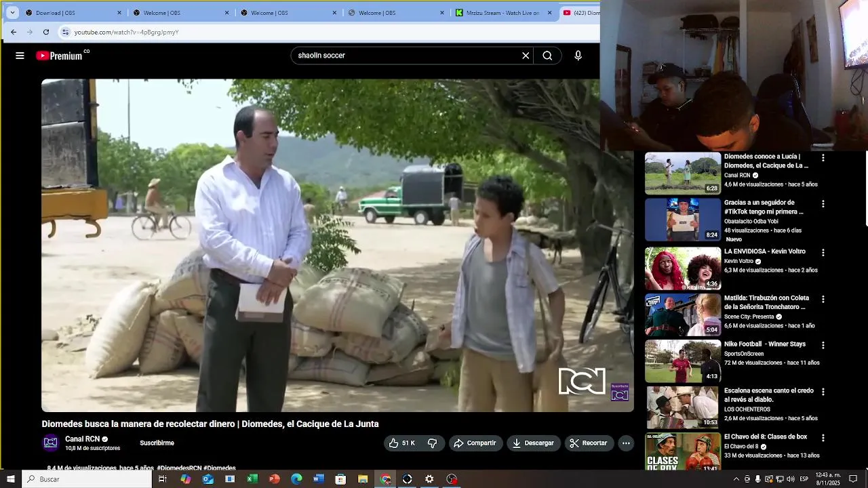The height and width of the screenshot is (488, 868).
Task: Click the subscribe watermark in video corner
Action: pos(620,392)
